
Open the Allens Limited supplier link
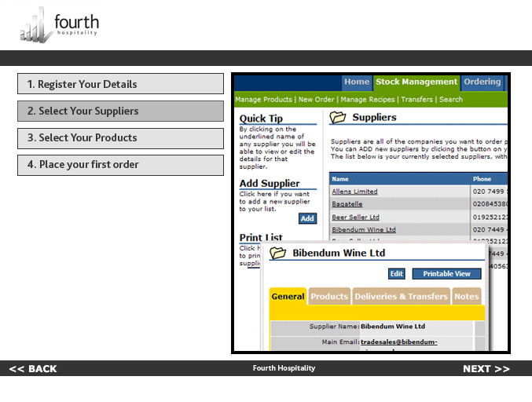click(354, 192)
